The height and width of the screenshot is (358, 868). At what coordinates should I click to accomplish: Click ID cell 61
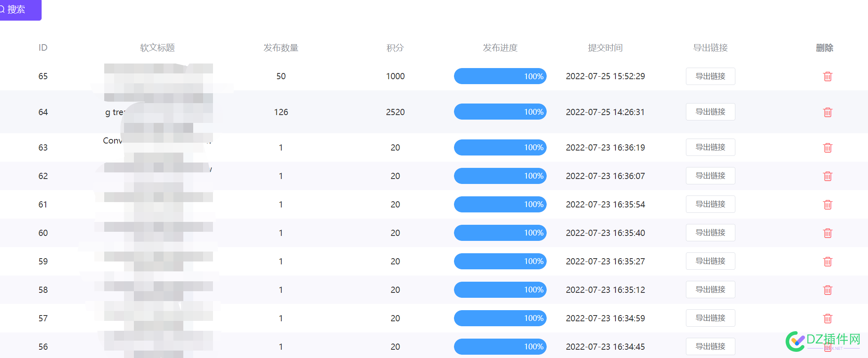pyautogui.click(x=43, y=205)
